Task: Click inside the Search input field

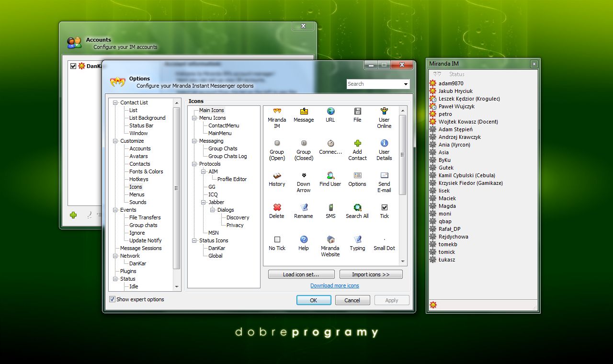Action: point(375,84)
